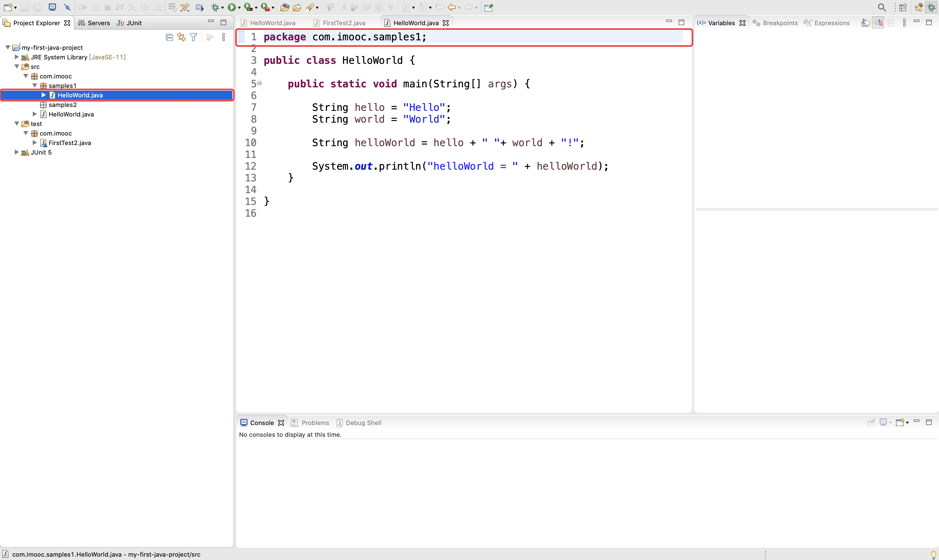Open the toolbar search magnifier
The height and width of the screenshot is (560, 939).
[x=882, y=7]
